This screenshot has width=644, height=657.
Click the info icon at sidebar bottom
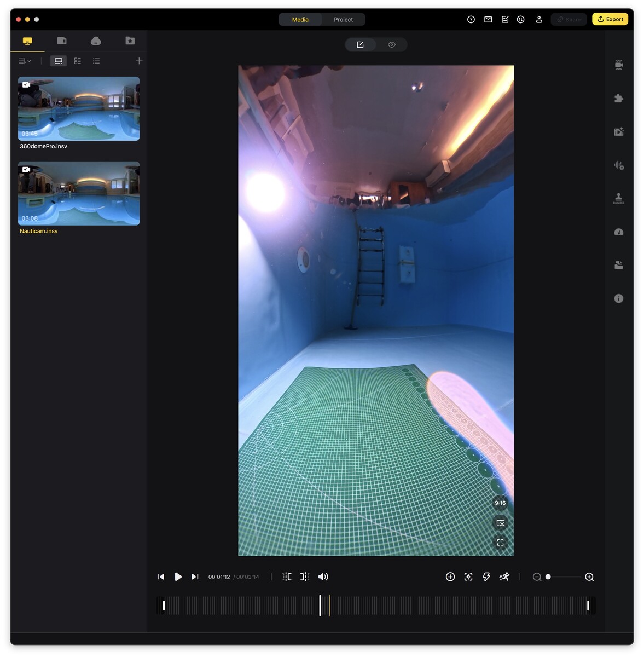(x=618, y=298)
